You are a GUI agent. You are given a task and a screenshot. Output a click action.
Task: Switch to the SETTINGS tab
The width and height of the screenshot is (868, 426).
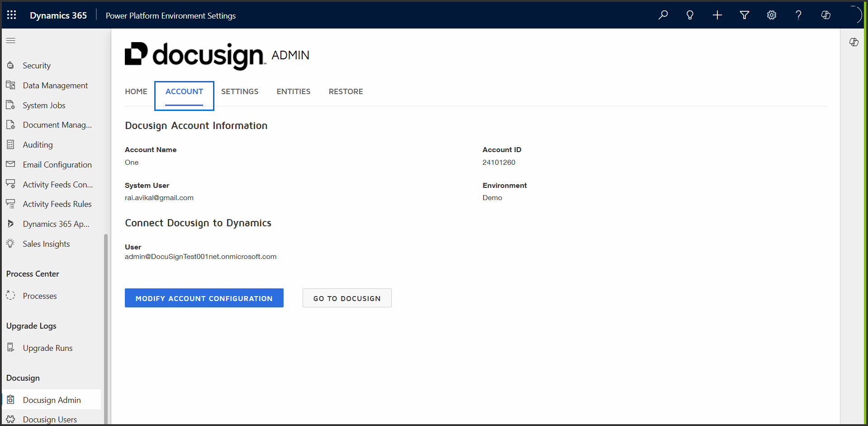tap(240, 91)
